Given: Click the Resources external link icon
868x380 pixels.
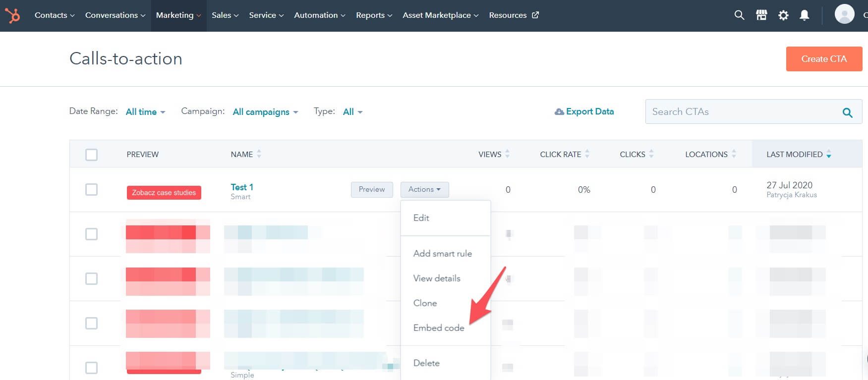Looking at the screenshot, I should (x=535, y=15).
